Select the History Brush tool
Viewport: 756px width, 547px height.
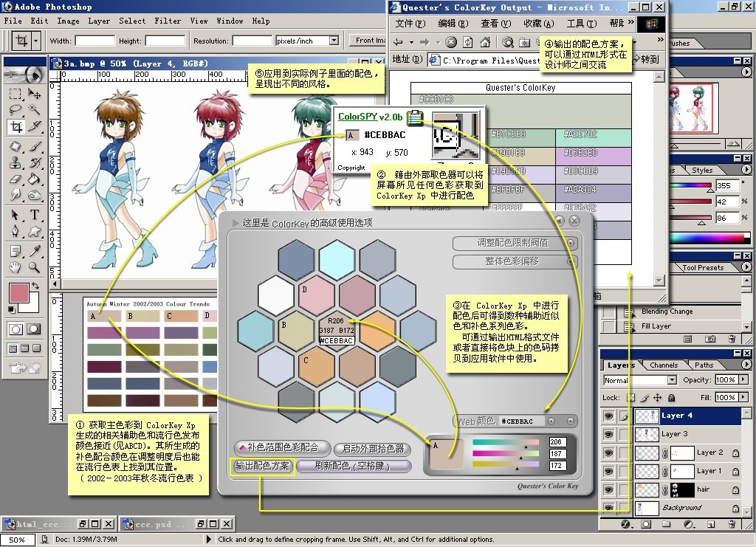coord(34,162)
